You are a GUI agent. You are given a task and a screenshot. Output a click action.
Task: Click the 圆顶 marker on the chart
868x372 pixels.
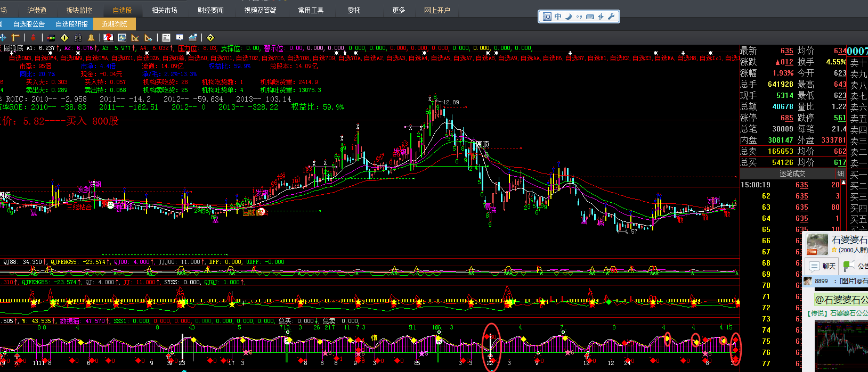[482, 144]
